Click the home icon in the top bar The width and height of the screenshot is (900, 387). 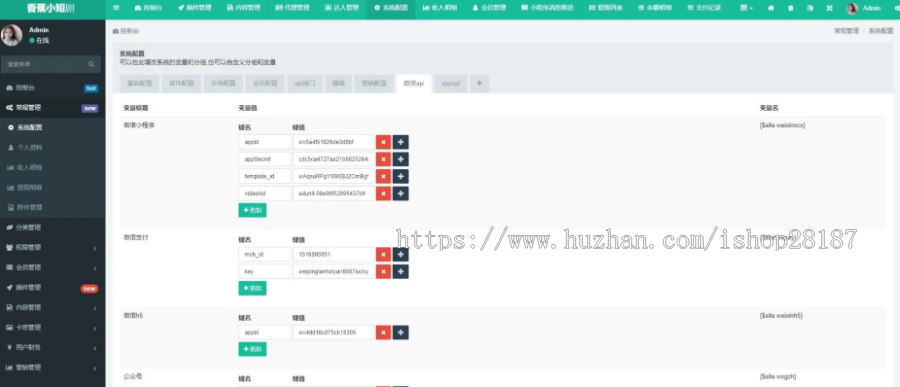point(770,9)
